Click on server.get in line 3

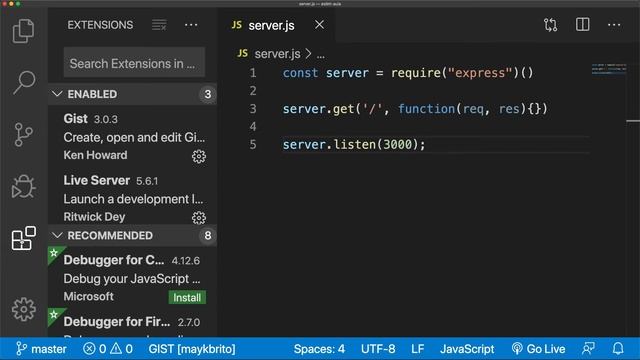click(x=318, y=109)
